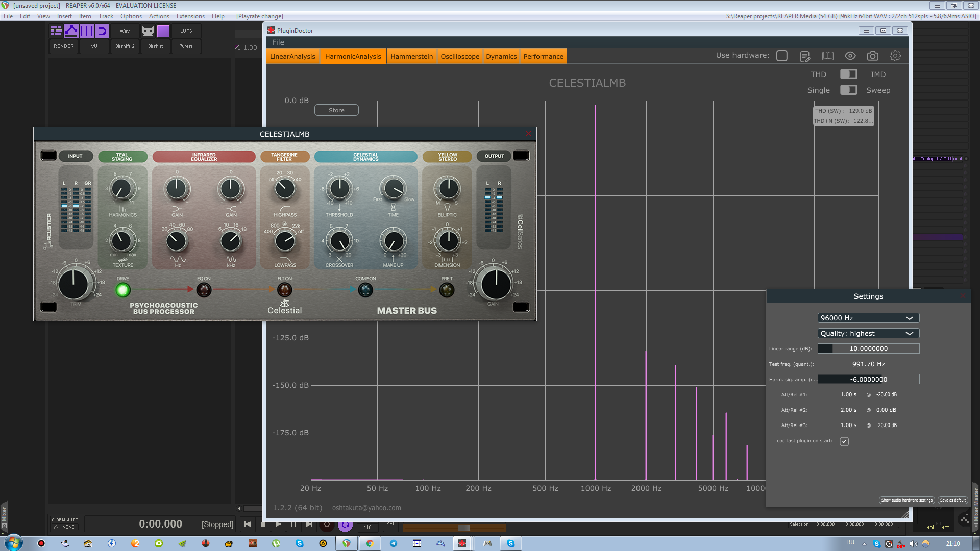Open the Oscilloscope tab
The height and width of the screenshot is (551, 980).
[x=460, y=56]
